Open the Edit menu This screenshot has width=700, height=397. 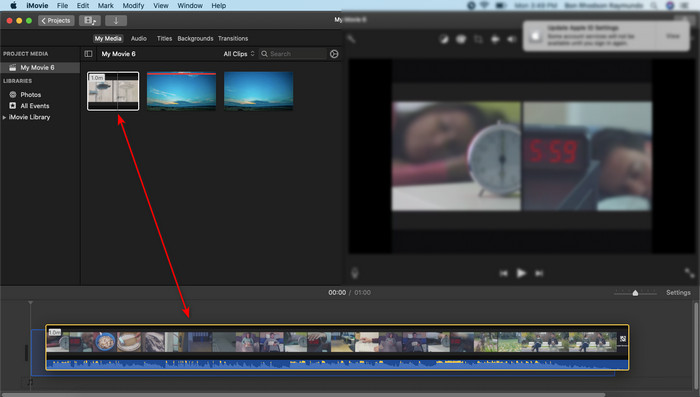[83, 5]
